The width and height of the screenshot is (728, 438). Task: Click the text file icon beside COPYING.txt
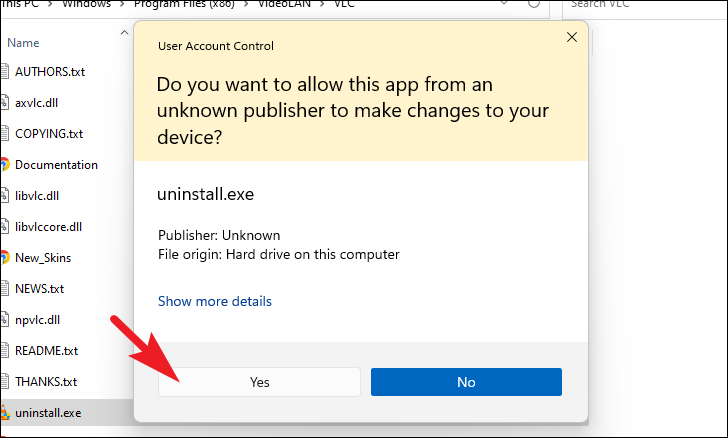[4, 134]
